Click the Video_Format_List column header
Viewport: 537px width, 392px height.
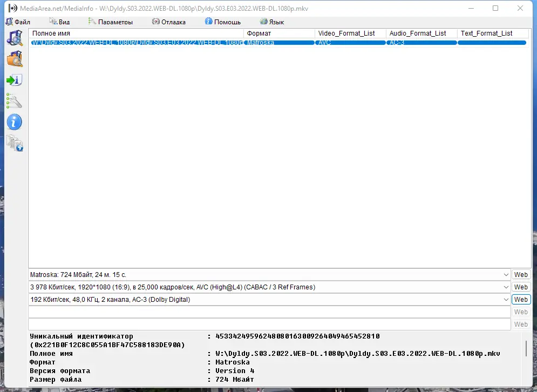[350, 33]
